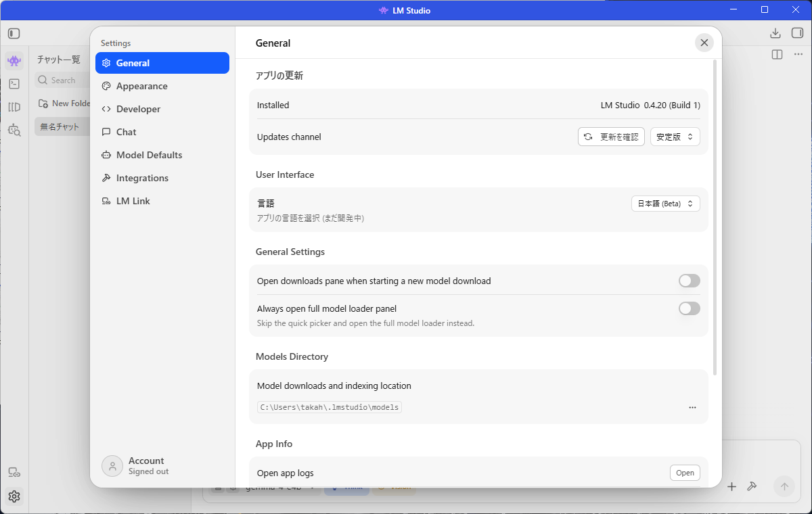Click the plus attach icon in chat input
The width and height of the screenshot is (812, 514).
click(x=731, y=486)
